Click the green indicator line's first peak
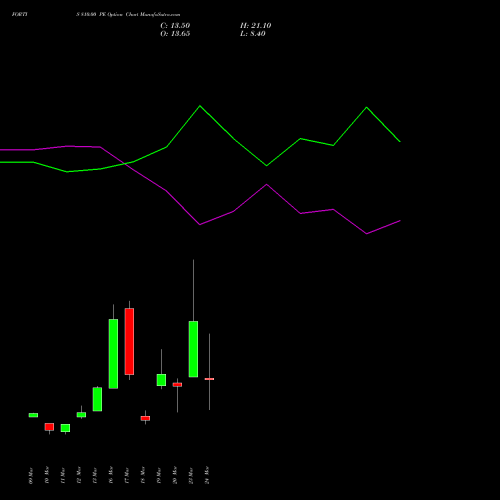The image size is (500, 500). click(x=200, y=106)
